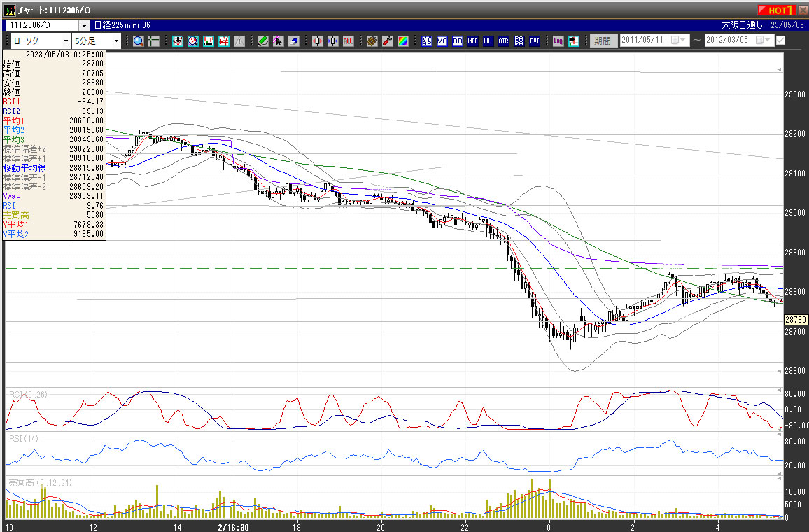Toggle the ATR indicator button
This screenshot has width=809, height=532.
click(504, 41)
